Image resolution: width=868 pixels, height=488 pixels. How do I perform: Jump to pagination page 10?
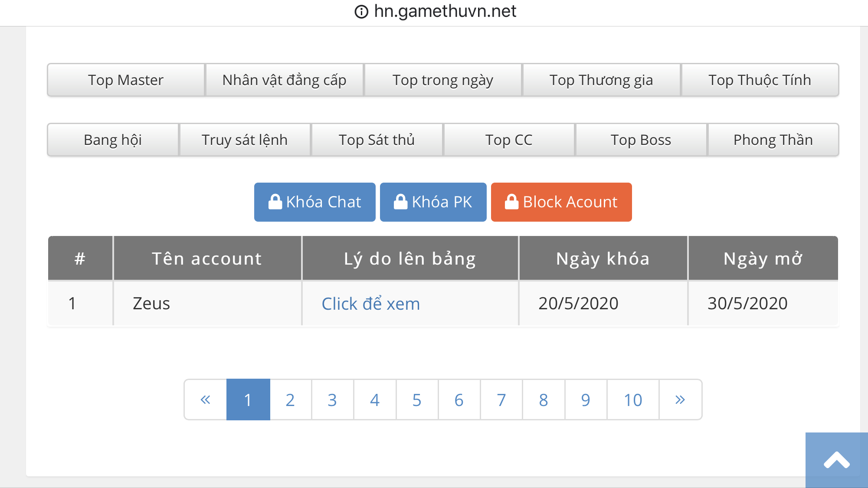click(x=632, y=400)
